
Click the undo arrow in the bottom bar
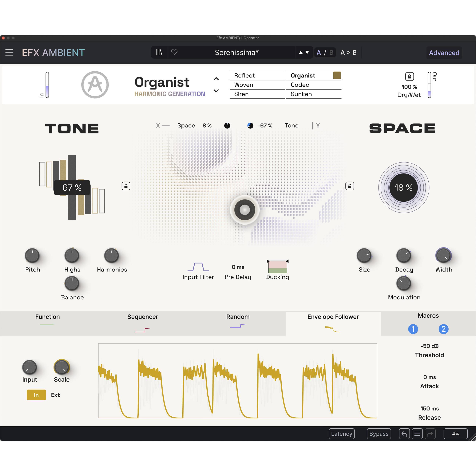404,434
